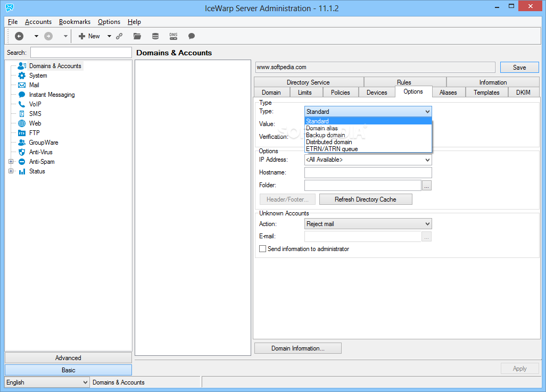Click Refresh Directory Cache button
Viewport: 546px width, 392px height.
point(366,199)
